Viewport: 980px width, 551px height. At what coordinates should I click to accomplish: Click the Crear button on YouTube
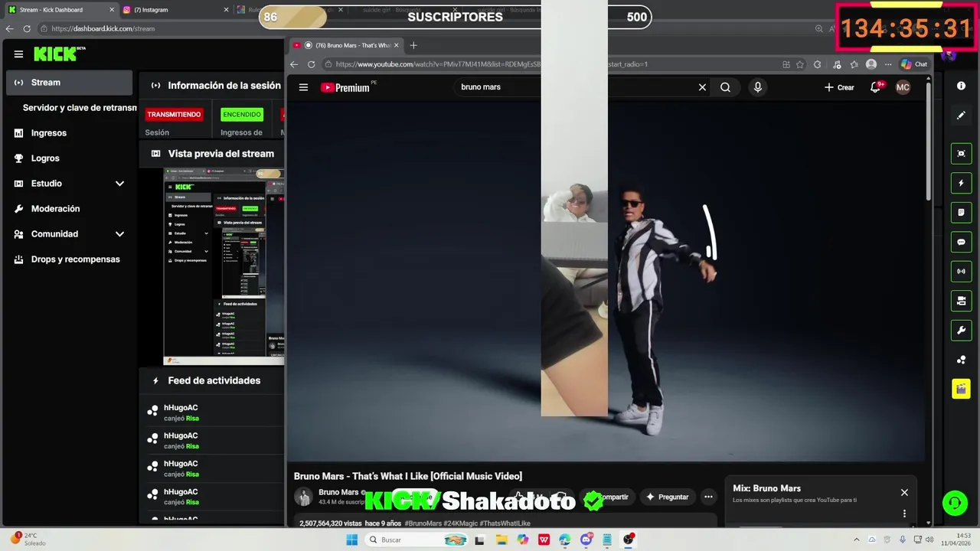point(839,87)
